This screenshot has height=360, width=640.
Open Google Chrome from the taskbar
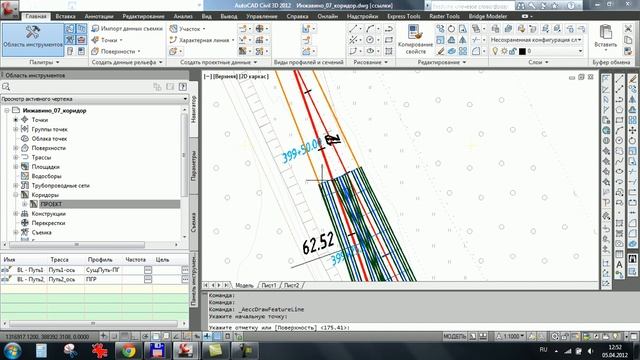tap(128, 351)
